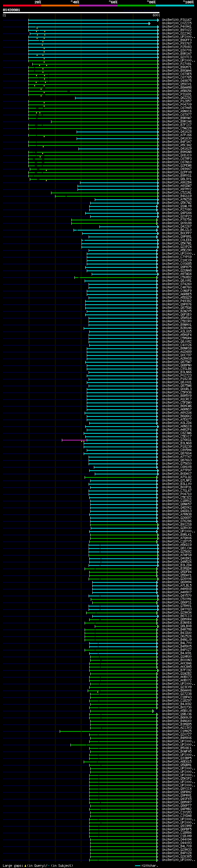The height and width of the screenshot is (868, 197).
Task: Select the UniRef100_P12857 label
Action: (x=176, y=101)
